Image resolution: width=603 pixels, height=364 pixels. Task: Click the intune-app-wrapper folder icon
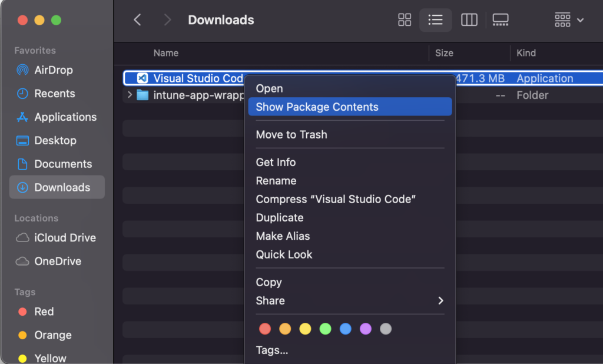pyautogui.click(x=143, y=95)
